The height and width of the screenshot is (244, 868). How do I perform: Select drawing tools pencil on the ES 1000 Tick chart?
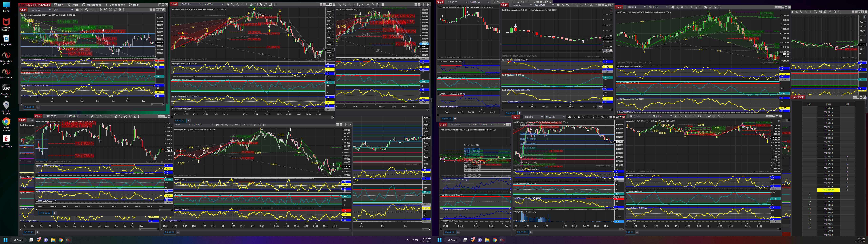point(232,4)
